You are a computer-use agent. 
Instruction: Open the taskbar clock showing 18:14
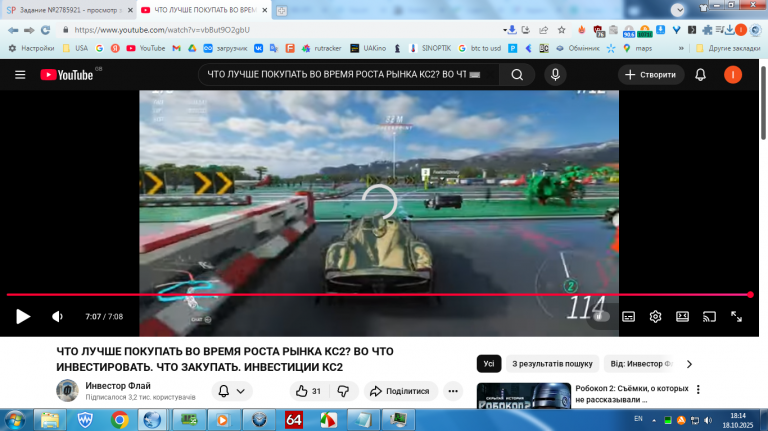738,420
